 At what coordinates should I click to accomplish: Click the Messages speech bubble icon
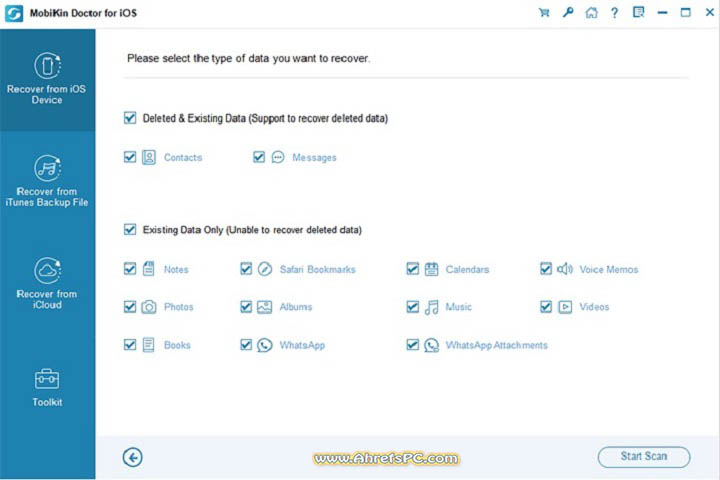278,157
